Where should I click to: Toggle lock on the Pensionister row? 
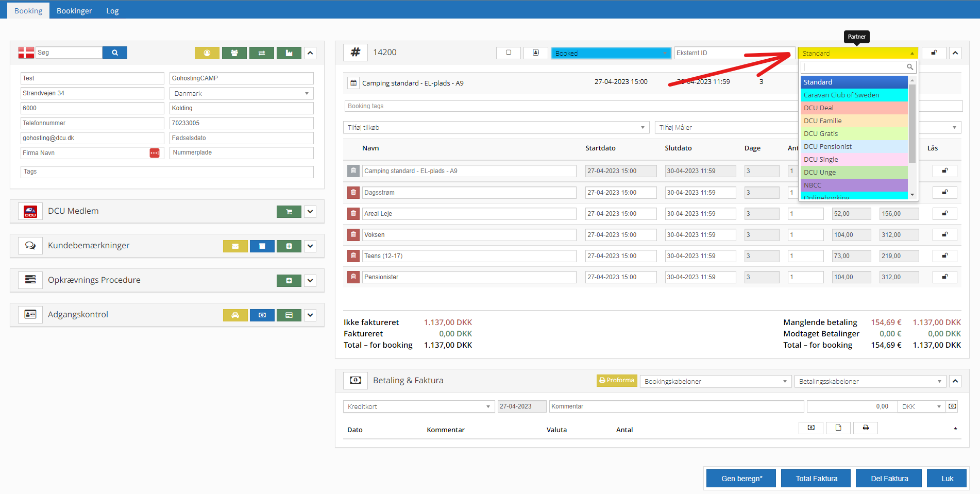pos(944,277)
